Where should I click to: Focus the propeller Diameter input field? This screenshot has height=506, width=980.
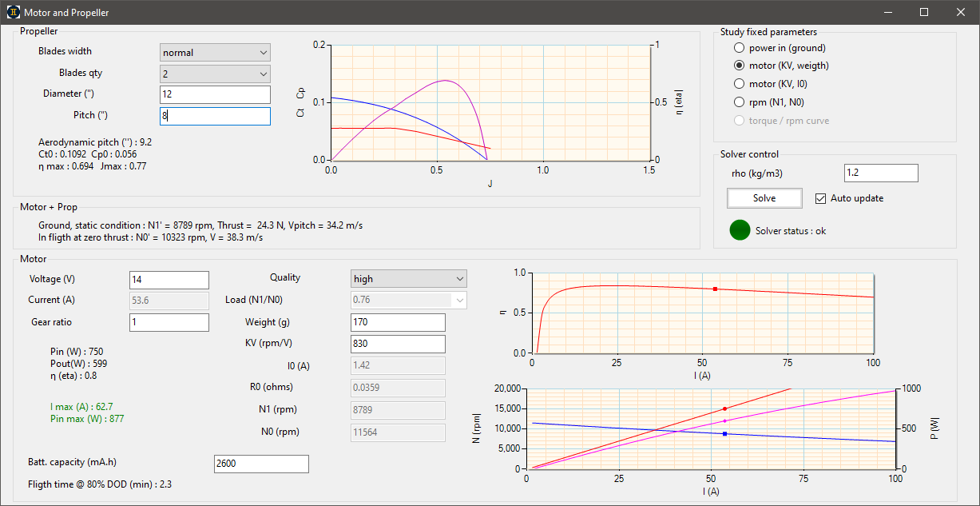pos(215,94)
